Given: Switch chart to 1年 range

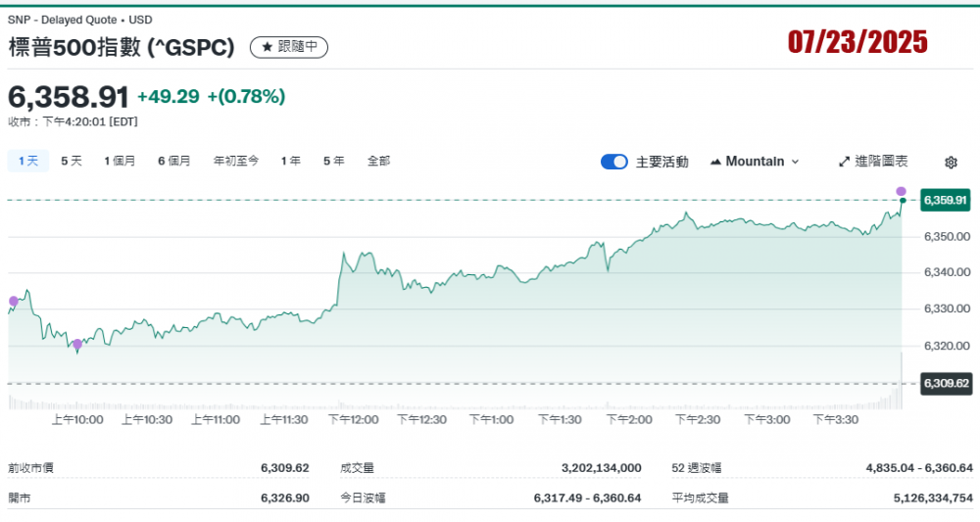Looking at the screenshot, I should 291,161.
